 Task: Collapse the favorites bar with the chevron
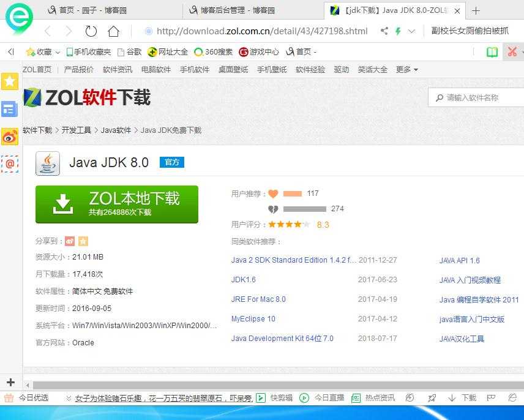pos(9,51)
